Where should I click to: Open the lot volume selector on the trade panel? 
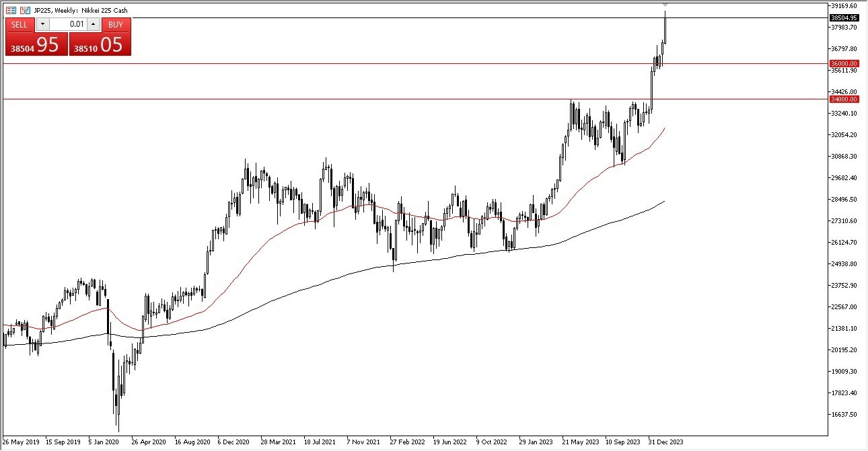click(x=42, y=24)
